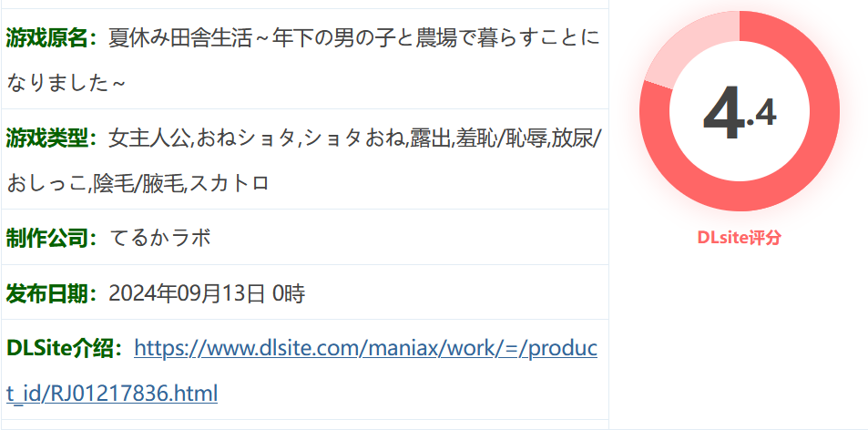Select the 游戏原名 field label
Image resolution: width=868 pixels, height=430 pixels.
tap(52, 39)
